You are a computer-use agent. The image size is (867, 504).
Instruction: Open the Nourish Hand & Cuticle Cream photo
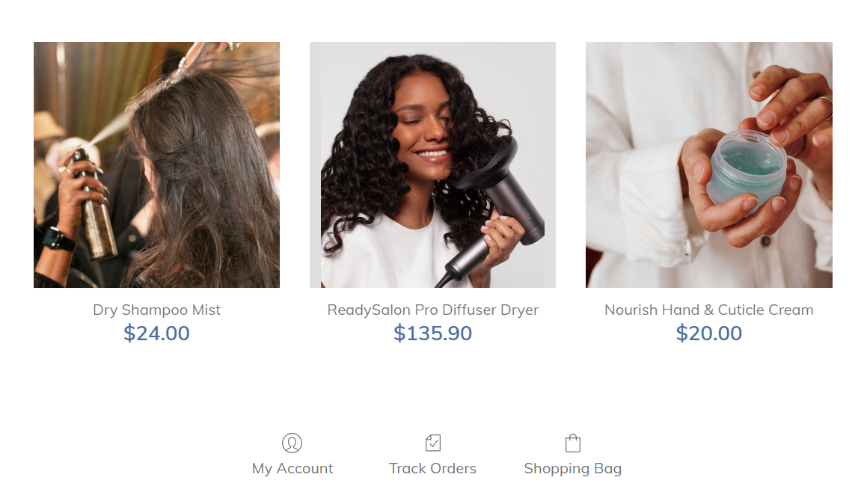[708, 165]
